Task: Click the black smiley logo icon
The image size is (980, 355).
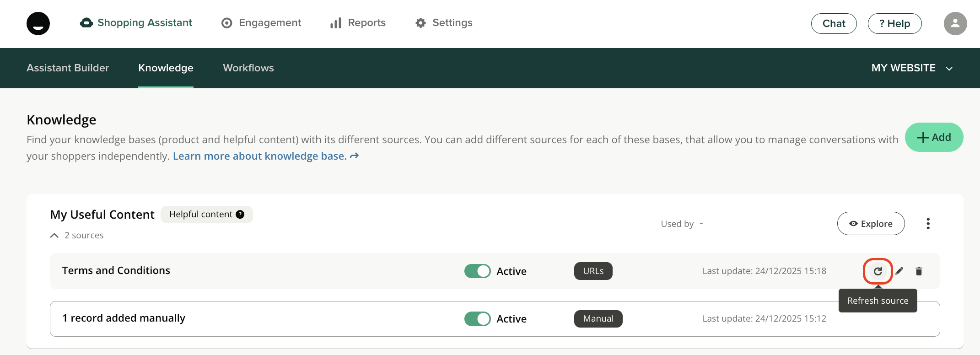Action: 38,24
